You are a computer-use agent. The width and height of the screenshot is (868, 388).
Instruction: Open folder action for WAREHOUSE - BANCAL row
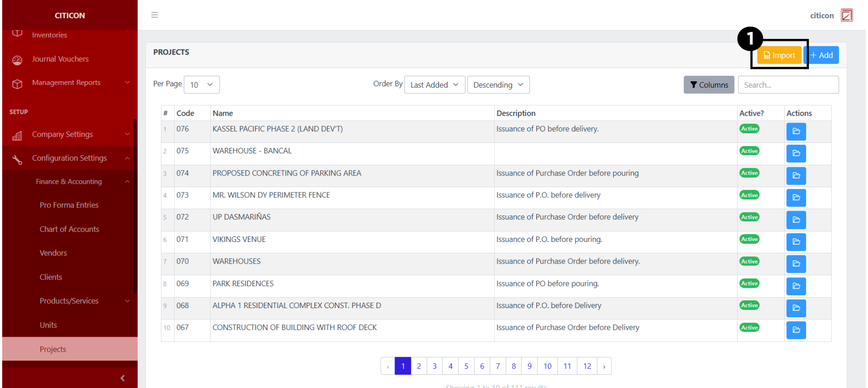(x=796, y=153)
